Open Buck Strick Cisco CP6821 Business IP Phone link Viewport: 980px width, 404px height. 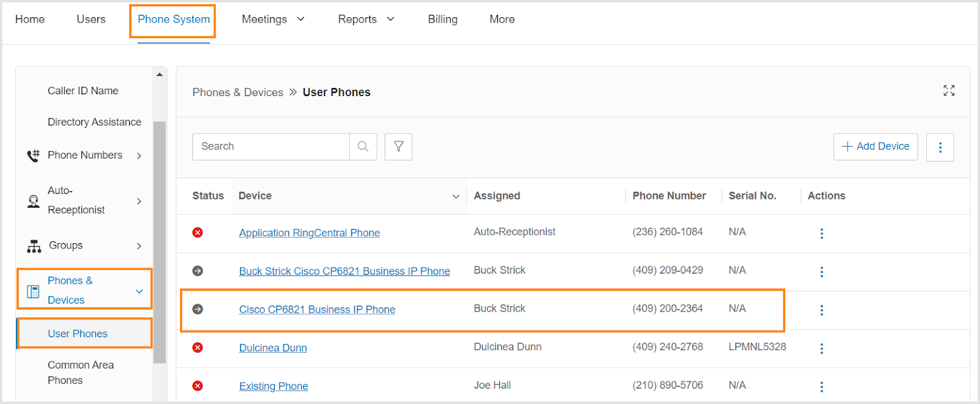344,271
